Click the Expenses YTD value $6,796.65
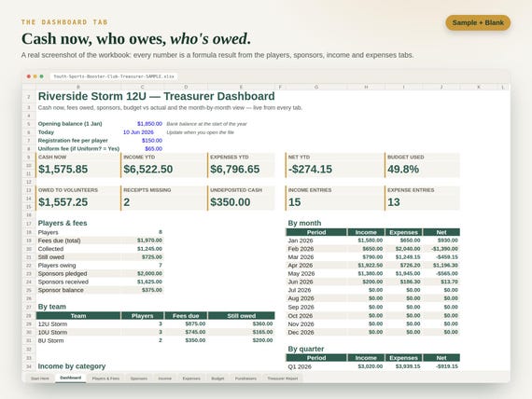 pos(235,169)
